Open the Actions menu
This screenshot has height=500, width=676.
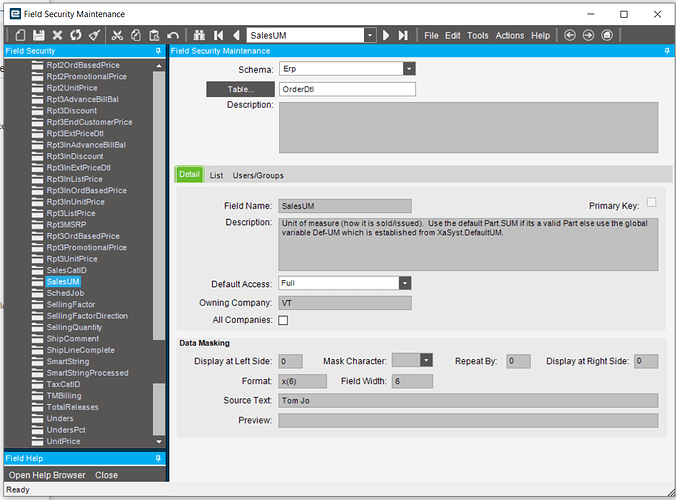coord(510,35)
